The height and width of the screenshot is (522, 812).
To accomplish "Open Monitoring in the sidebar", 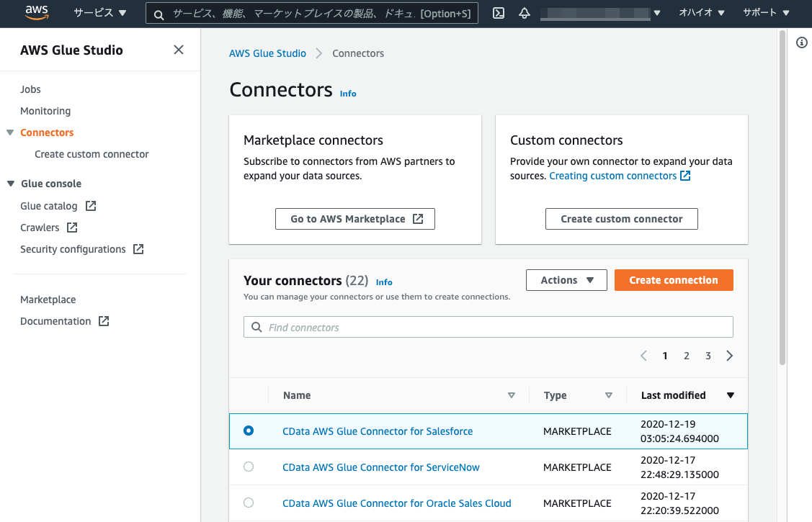I will [x=45, y=111].
